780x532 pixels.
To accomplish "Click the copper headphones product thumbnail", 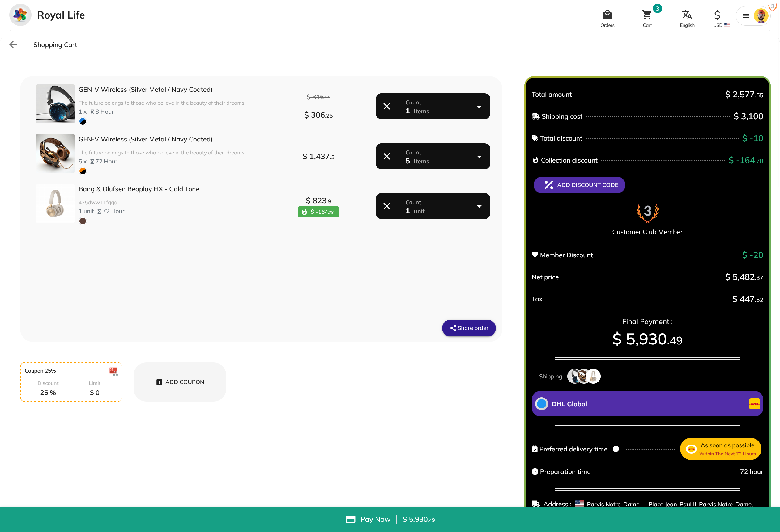I will 55,154.
